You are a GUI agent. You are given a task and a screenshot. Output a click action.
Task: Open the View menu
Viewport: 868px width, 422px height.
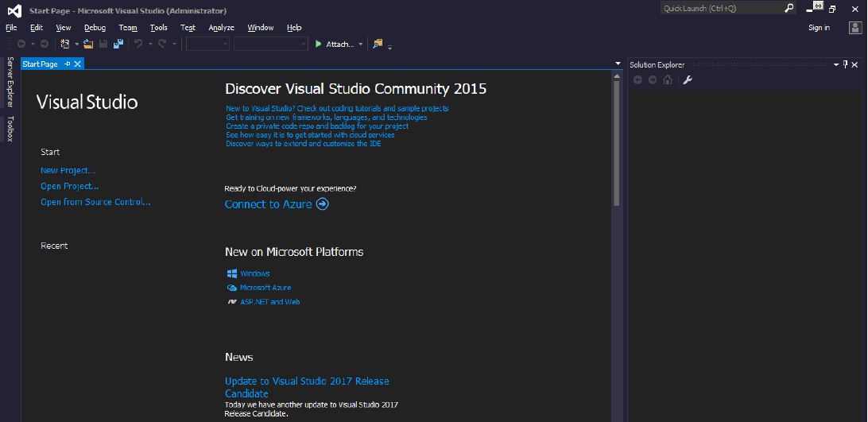coord(63,28)
